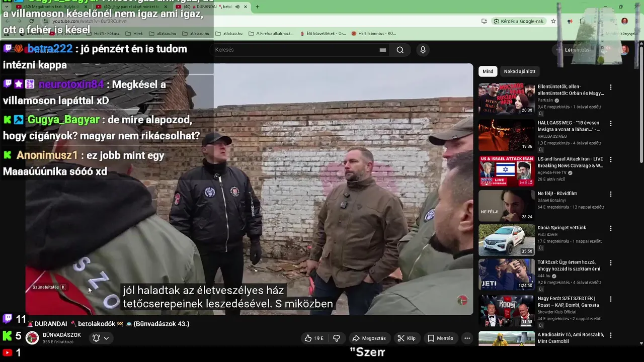Screen dimensions: 644x362
Task: Open Túl közel video thumbnail
Action: pyautogui.click(x=507, y=275)
